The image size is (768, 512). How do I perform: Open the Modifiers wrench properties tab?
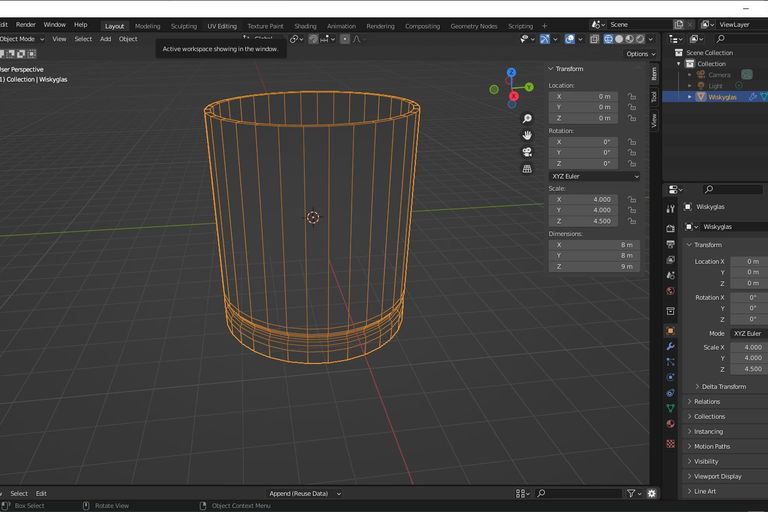point(671,346)
